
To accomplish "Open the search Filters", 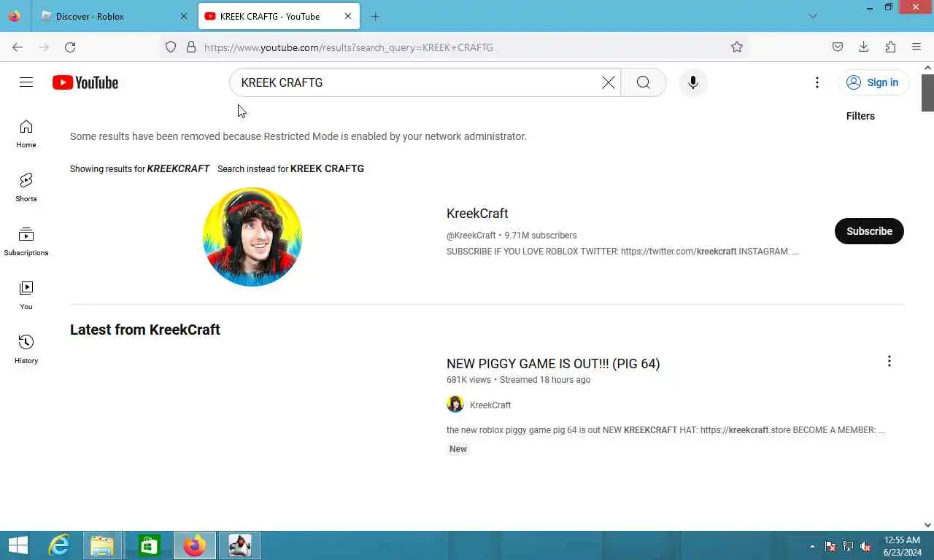I will pos(860,116).
